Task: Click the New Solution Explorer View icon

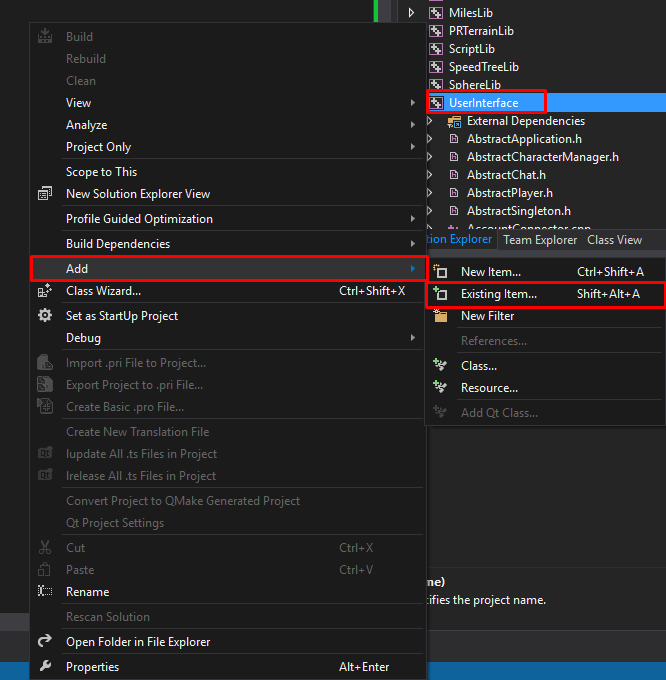Action: (45, 193)
